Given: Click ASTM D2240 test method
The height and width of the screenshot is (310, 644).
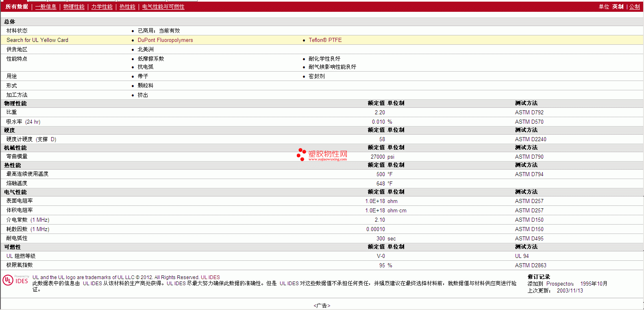Looking at the screenshot, I should point(531,140).
